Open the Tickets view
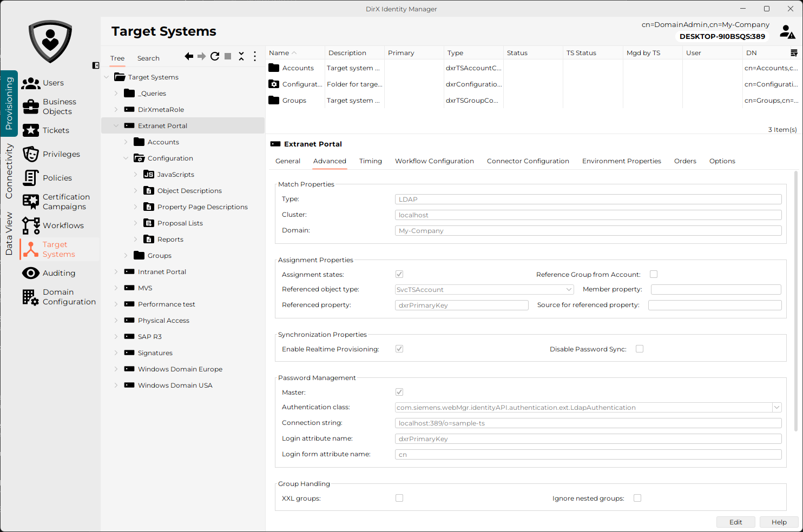 (x=46, y=130)
